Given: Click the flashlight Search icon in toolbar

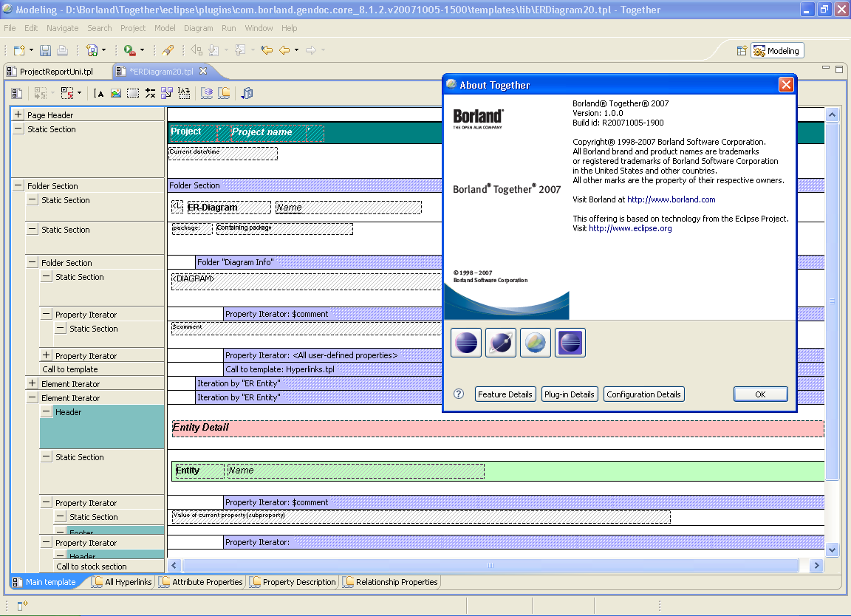Looking at the screenshot, I should click(168, 50).
